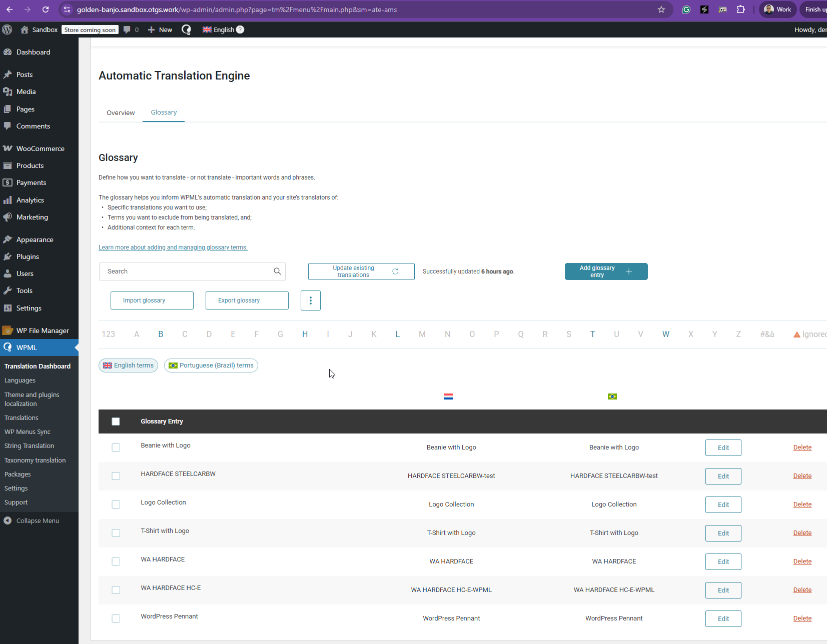This screenshot has width=827, height=644.
Task: Click the browser address bar URL
Action: 237,9
